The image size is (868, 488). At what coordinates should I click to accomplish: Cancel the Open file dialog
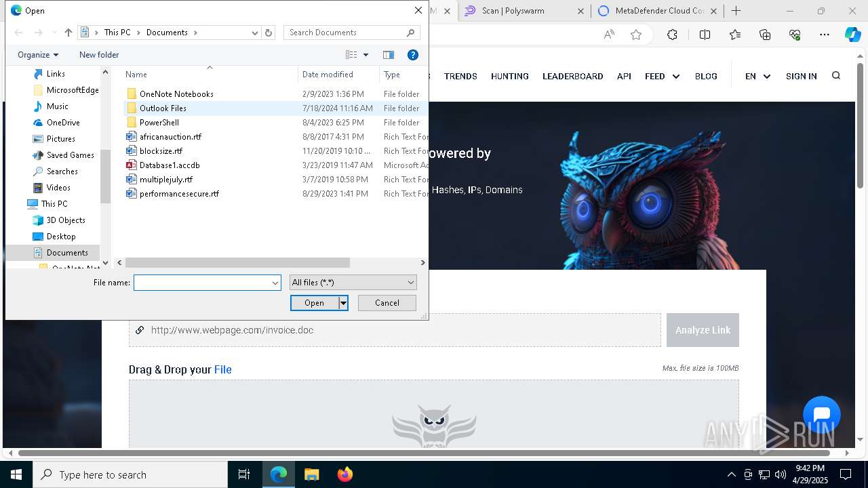[x=387, y=303]
